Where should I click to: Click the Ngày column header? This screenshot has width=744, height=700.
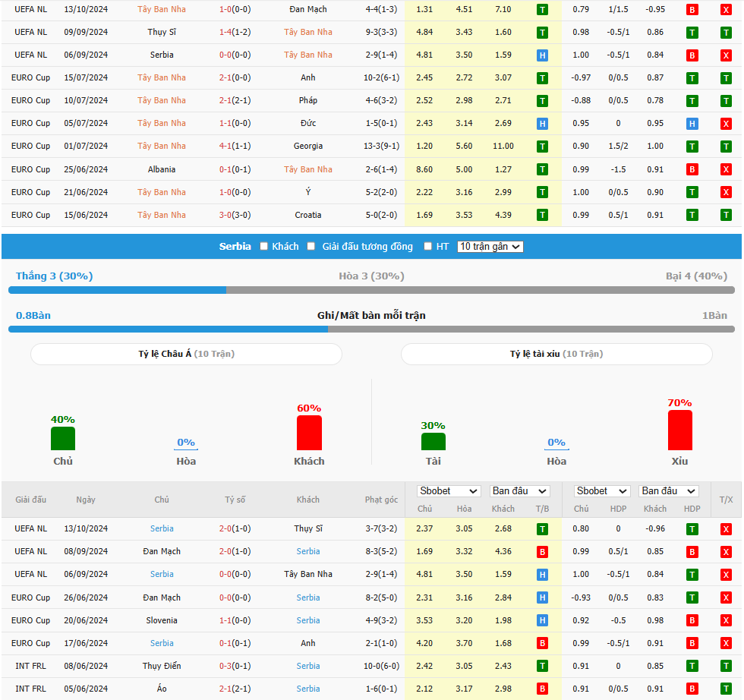86,500
